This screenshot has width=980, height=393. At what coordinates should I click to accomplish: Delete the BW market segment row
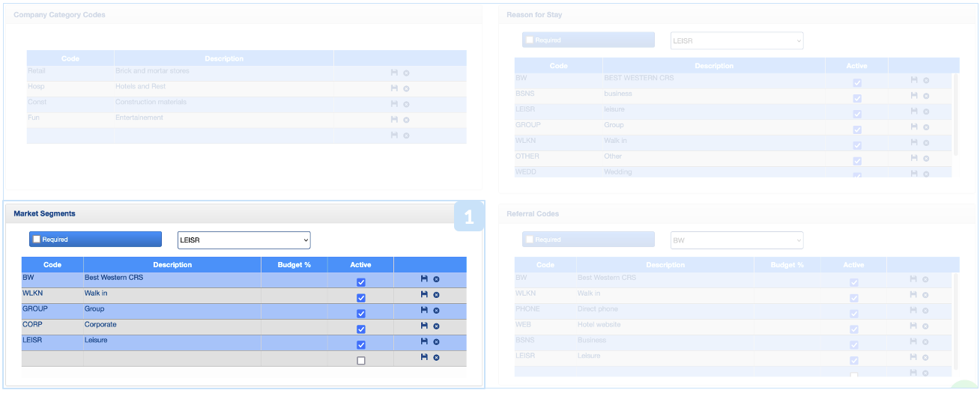(x=436, y=279)
